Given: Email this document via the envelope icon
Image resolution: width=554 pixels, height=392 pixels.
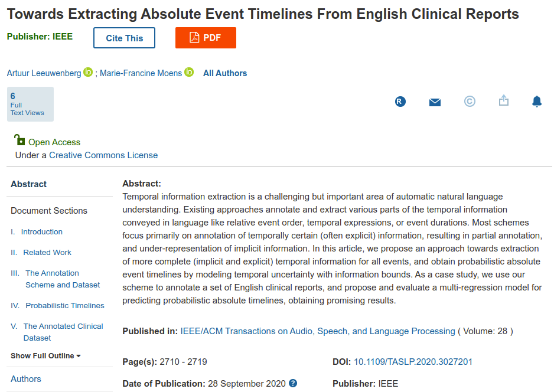Looking at the screenshot, I should tap(435, 102).
